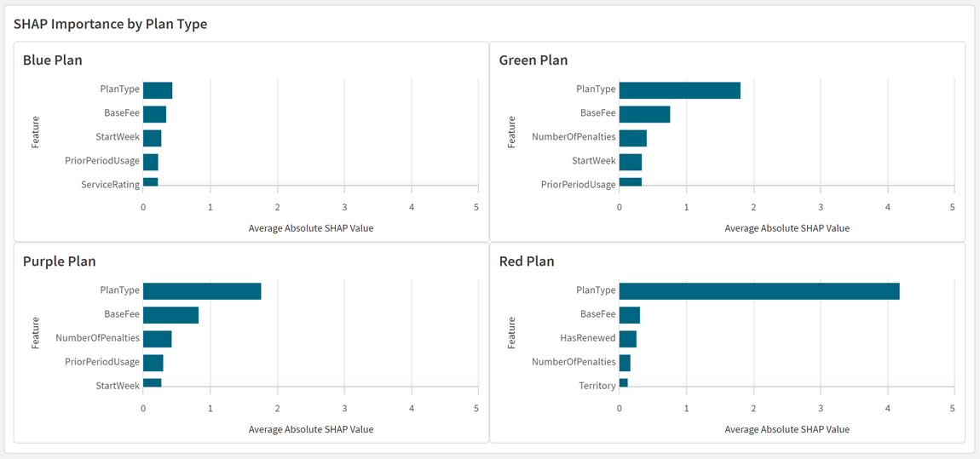Viewport: 980px width, 459px height.
Task: Click the Purple Plan chart title
Action: point(60,261)
